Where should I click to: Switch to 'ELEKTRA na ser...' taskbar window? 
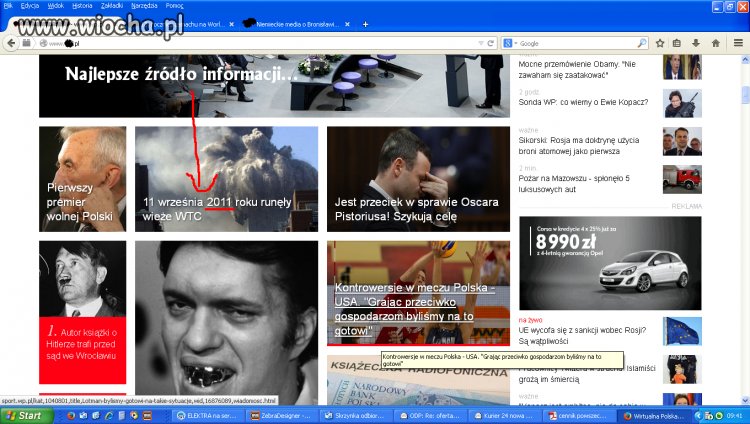point(208,415)
